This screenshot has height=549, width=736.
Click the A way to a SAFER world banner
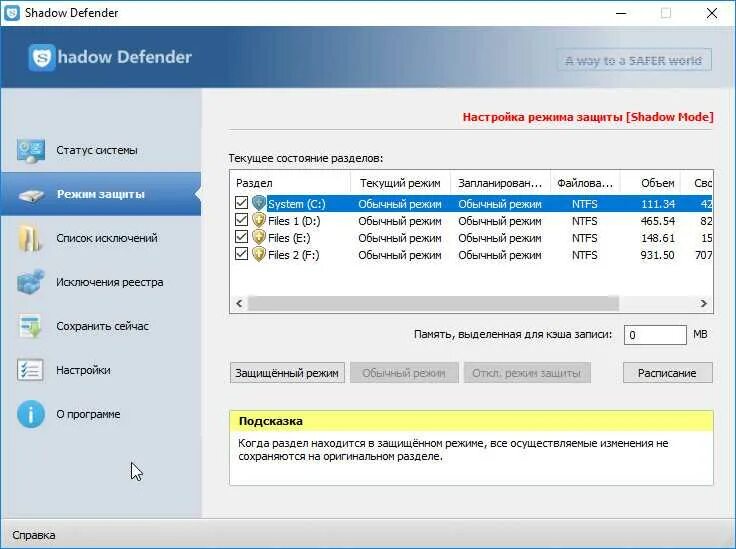click(x=634, y=60)
